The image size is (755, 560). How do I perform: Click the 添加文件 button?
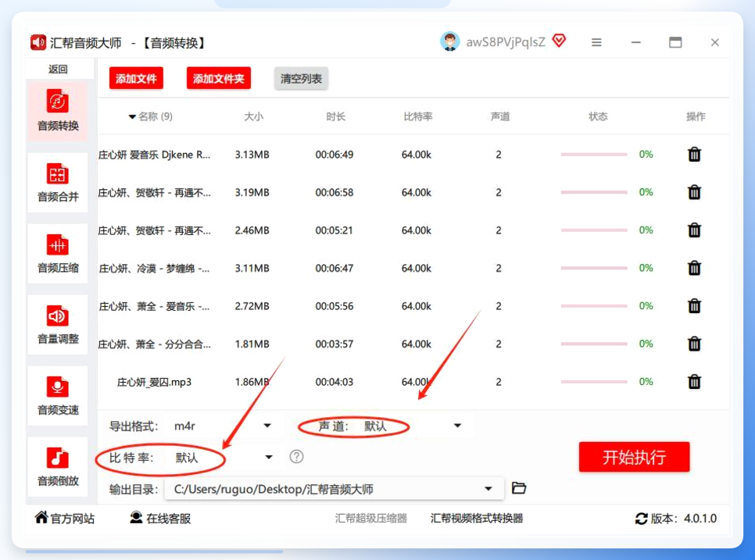[136, 78]
